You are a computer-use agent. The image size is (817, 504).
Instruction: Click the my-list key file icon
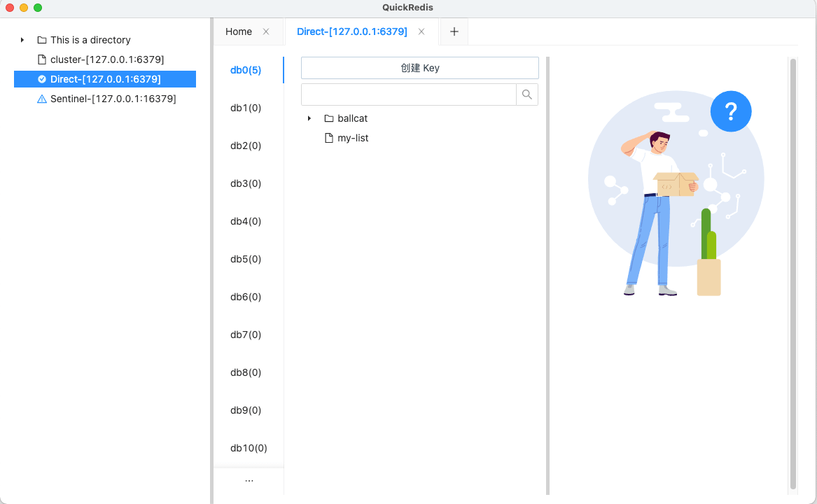pos(329,138)
